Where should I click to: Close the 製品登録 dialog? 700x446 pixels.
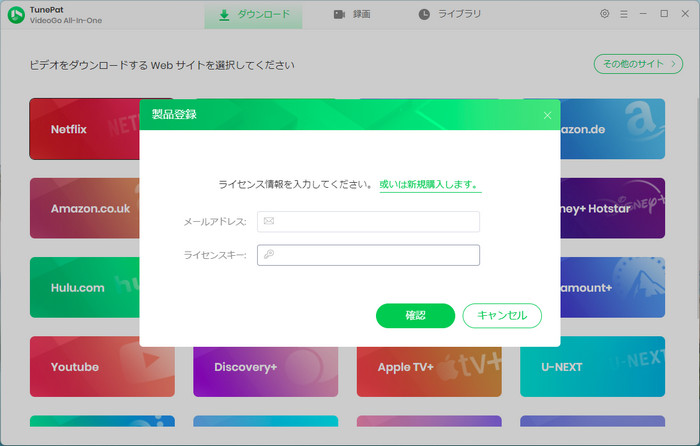pyautogui.click(x=547, y=116)
